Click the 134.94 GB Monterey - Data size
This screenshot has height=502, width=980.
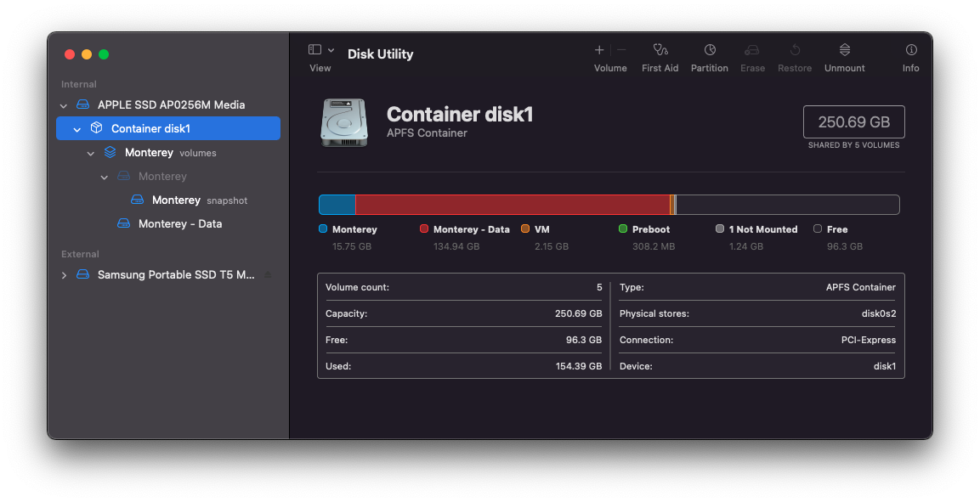point(456,246)
